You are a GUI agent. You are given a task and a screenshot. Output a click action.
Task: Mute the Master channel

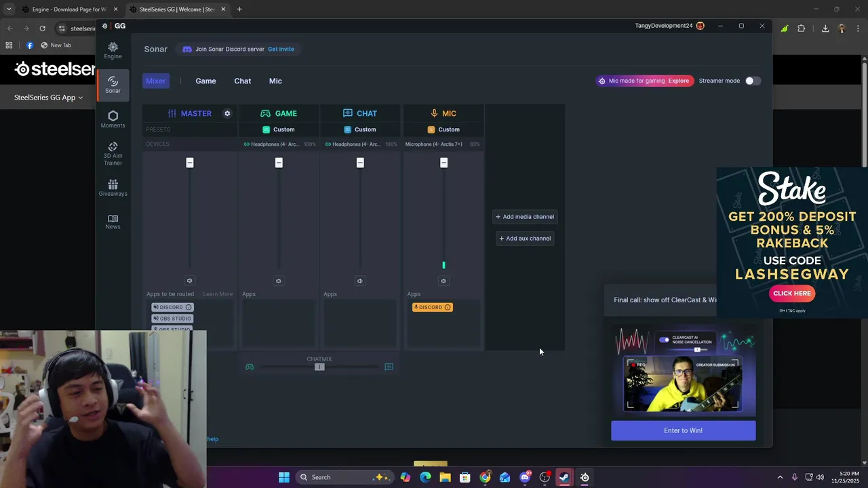tap(189, 281)
